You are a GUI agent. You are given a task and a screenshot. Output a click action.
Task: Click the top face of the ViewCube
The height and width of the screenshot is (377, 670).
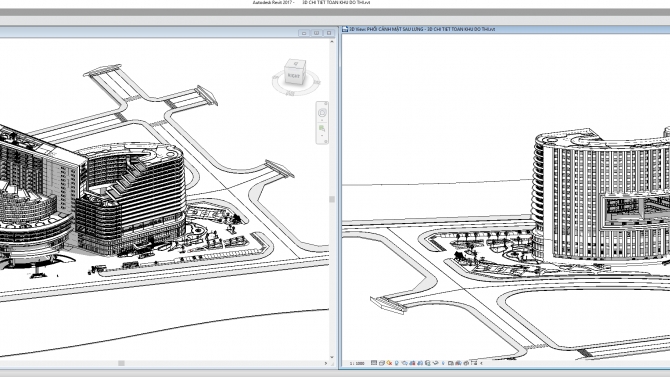(296, 63)
